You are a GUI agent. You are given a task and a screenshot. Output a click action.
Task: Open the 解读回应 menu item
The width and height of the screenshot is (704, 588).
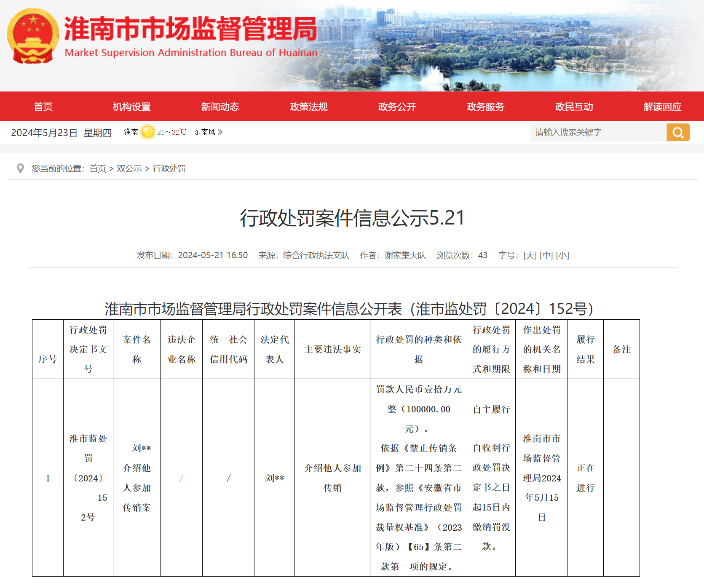(662, 107)
